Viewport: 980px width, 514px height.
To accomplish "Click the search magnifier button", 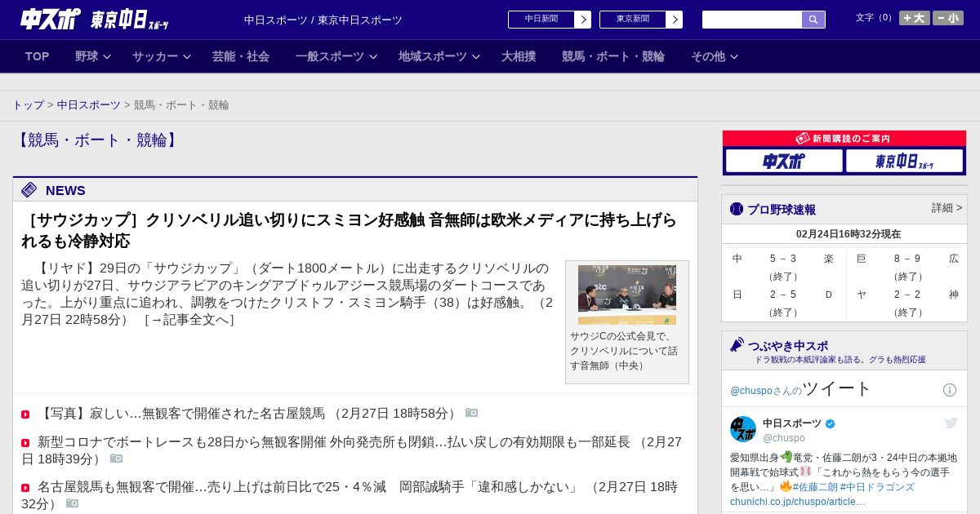I will coord(813,20).
